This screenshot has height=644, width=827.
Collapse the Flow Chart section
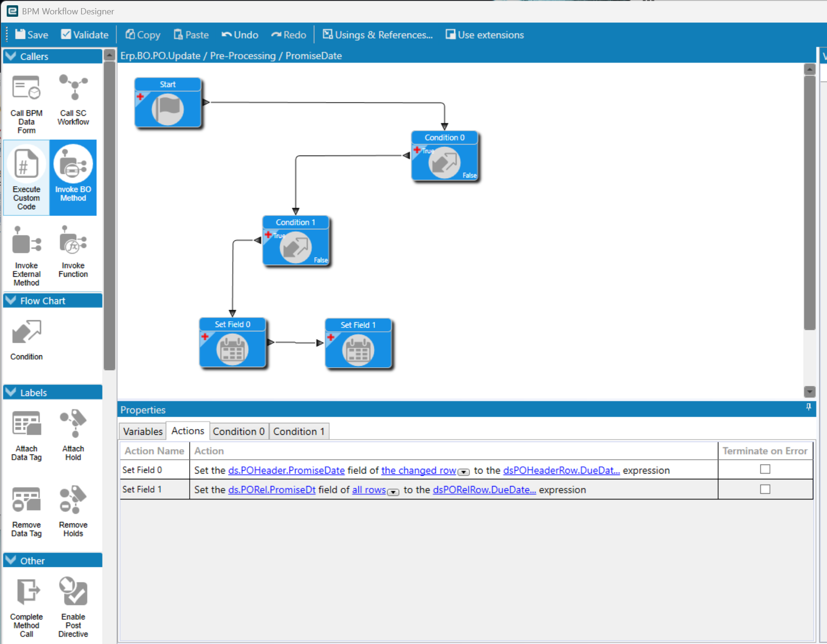click(11, 301)
